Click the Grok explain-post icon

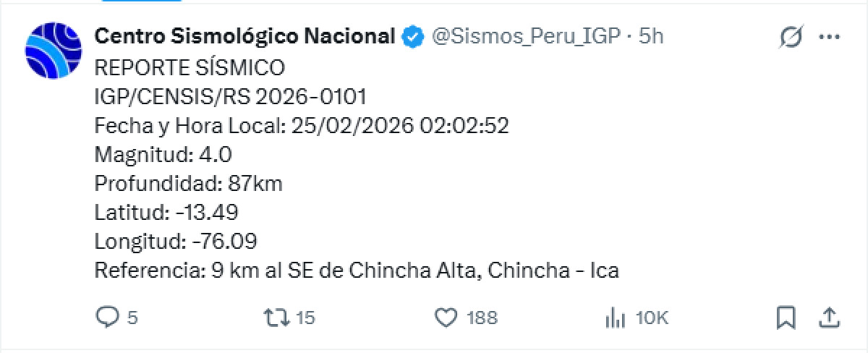(x=792, y=37)
